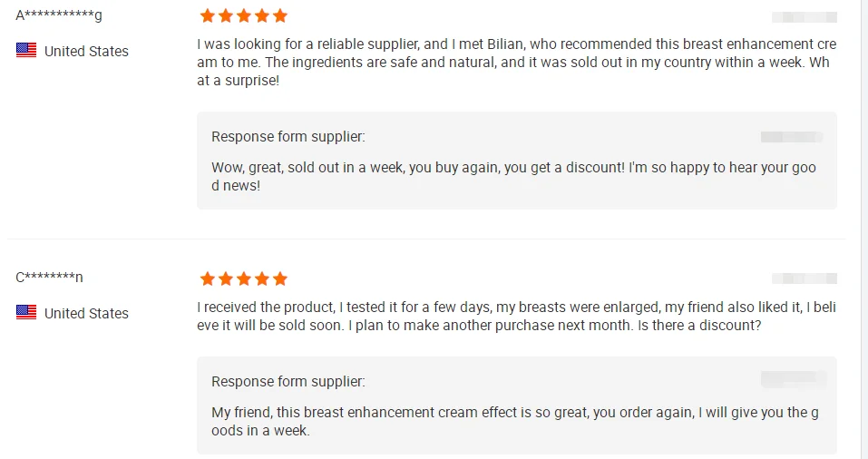Click the supplier reply starting "My friend"
The height and width of the screenshot is (459, 868).
click(514, 422)
